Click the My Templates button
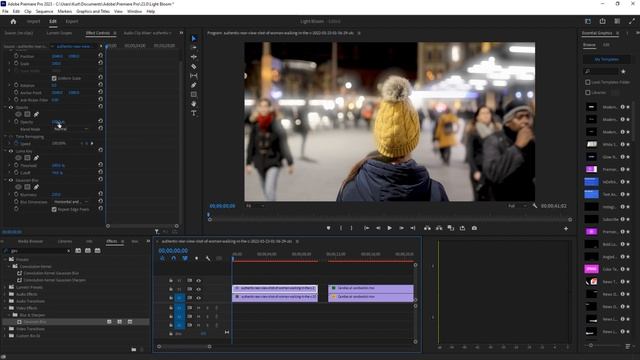Screen dimensions: 640x360 click(x=607, y=59)
